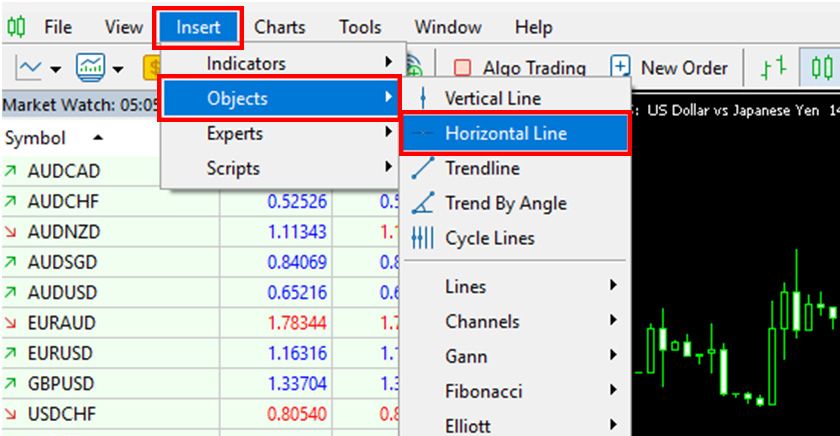840x436 pixels.
Task: Open the Tools menu
Action: 360,27
